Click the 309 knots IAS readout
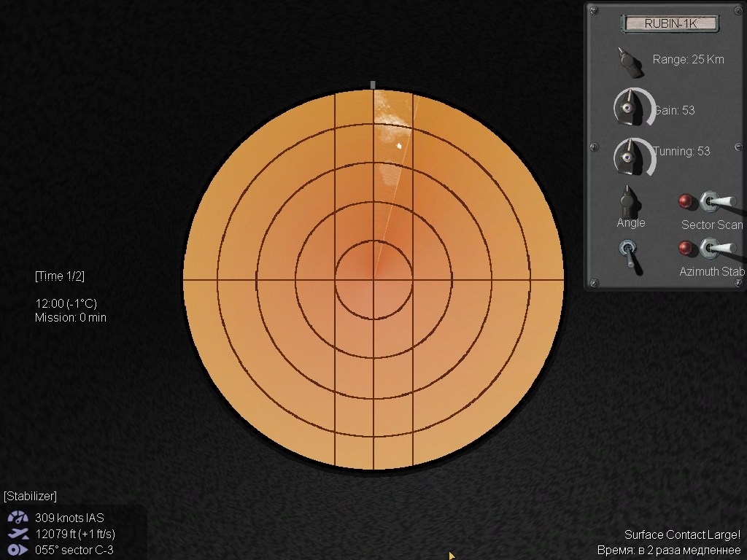The width and height of the screenshot is (747, 560). tap(69, 518)
